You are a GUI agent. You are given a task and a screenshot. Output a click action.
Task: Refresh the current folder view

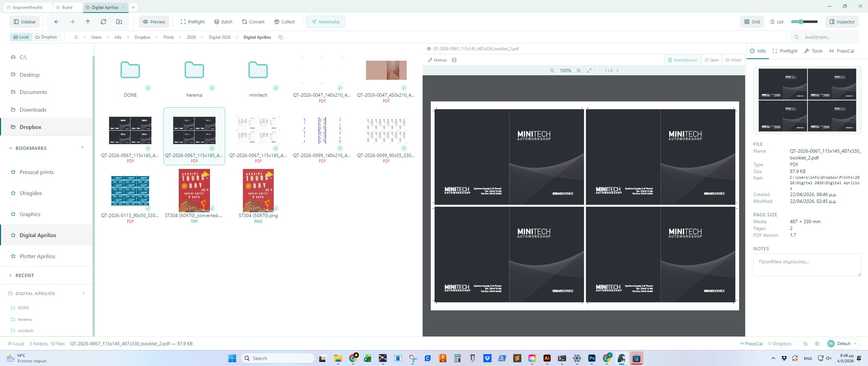(x=103, y=22)
